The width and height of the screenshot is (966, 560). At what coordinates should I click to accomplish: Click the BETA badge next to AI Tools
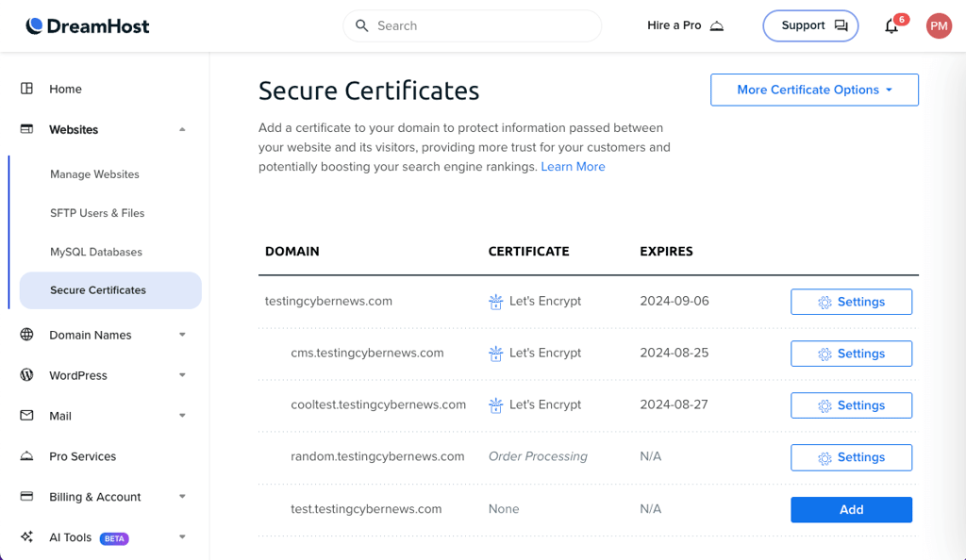[x=114, y=538]
